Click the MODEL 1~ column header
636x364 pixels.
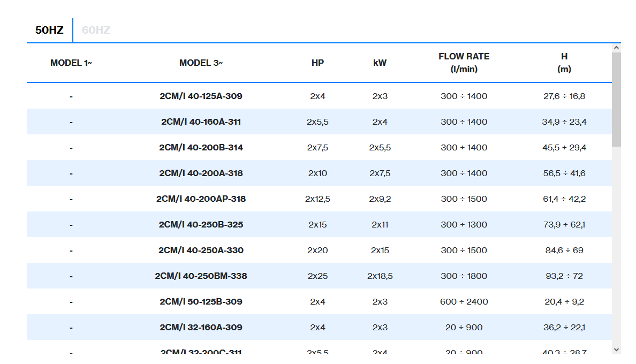71,63
